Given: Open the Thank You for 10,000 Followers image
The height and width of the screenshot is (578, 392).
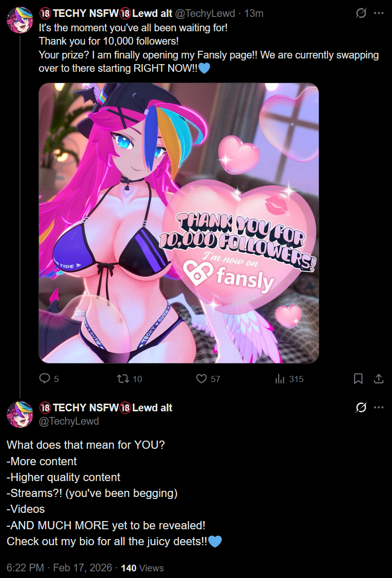Looking at the screenshot, I should coord(179,223).
